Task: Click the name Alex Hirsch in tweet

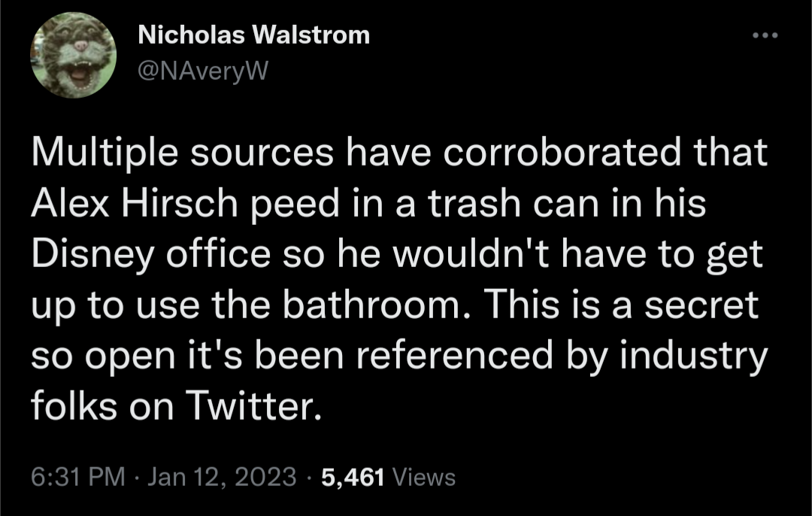Action: click(x=134, y=202)
